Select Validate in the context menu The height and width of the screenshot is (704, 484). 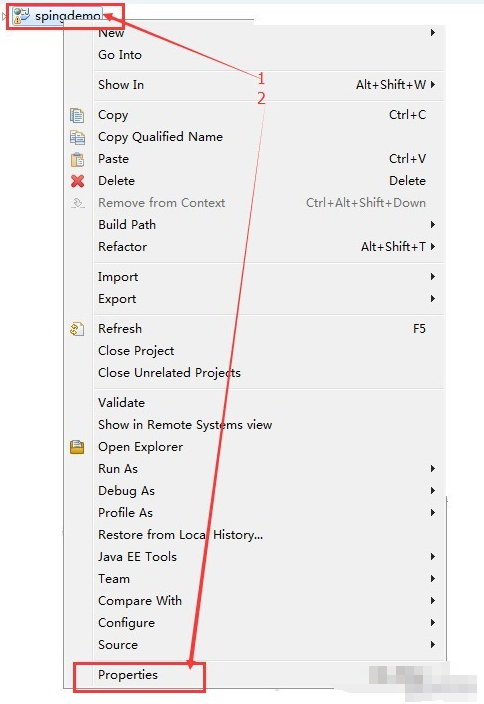121,403
